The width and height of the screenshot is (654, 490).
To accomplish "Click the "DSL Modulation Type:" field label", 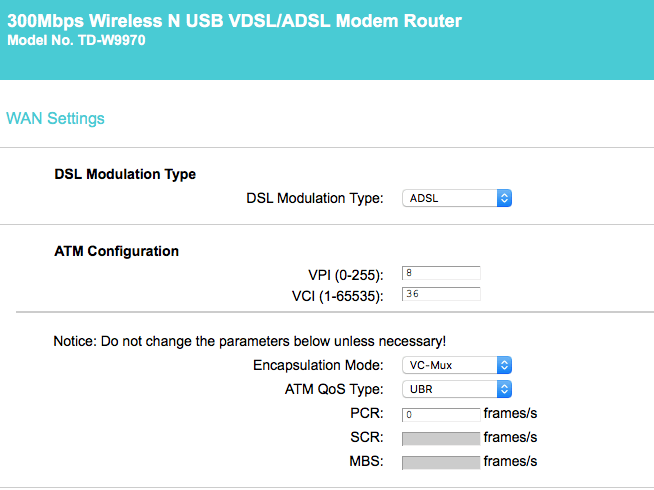I will coord(314,198).
